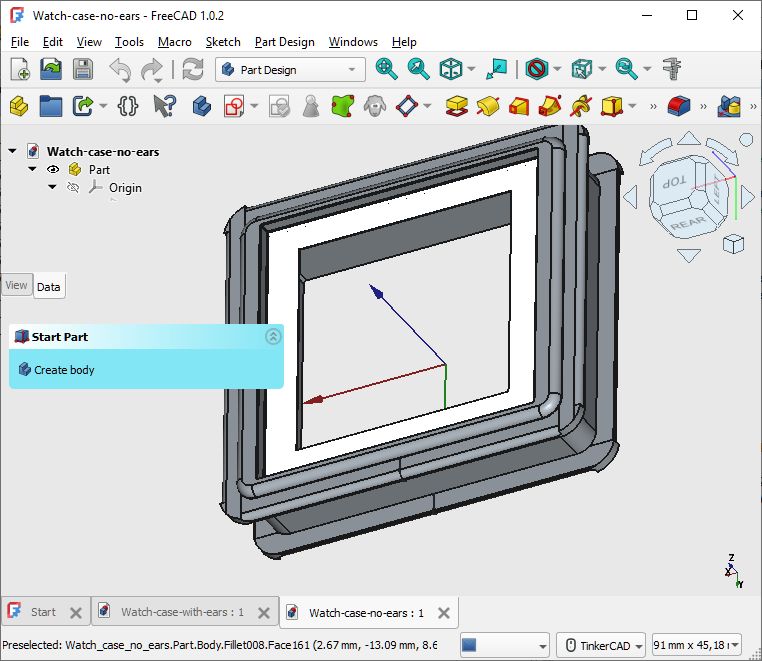Close the Watch-case-no-ears tab

pyautogui.click(x=444, y=613)
